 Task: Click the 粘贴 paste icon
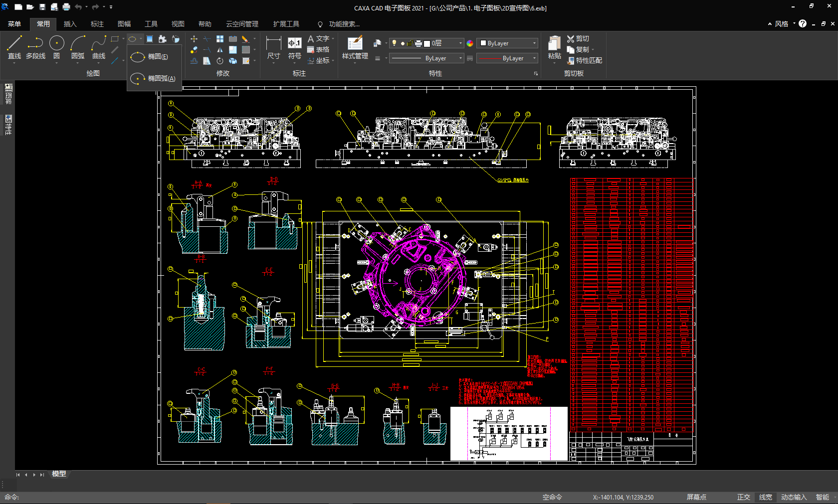[554, 47]
